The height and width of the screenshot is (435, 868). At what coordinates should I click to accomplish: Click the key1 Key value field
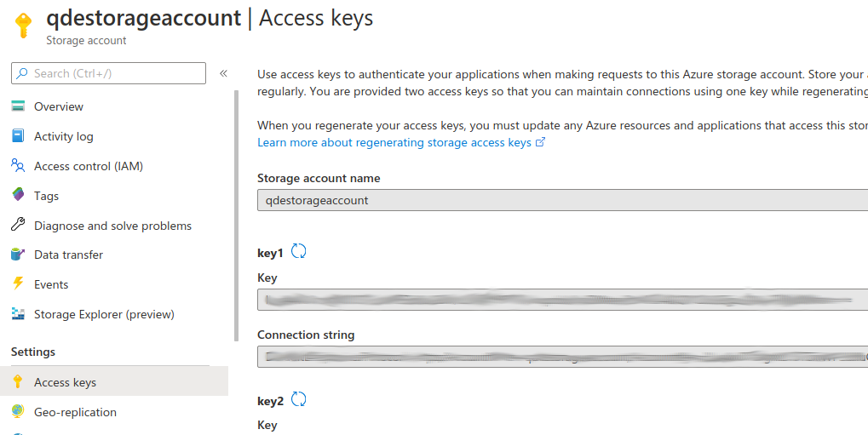[562, 300]
